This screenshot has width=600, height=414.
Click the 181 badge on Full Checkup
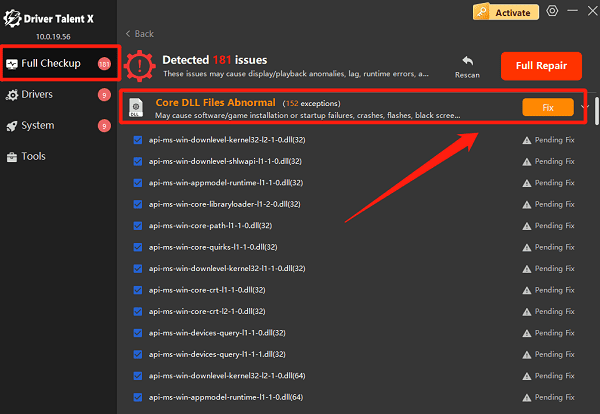coord(104,64)
